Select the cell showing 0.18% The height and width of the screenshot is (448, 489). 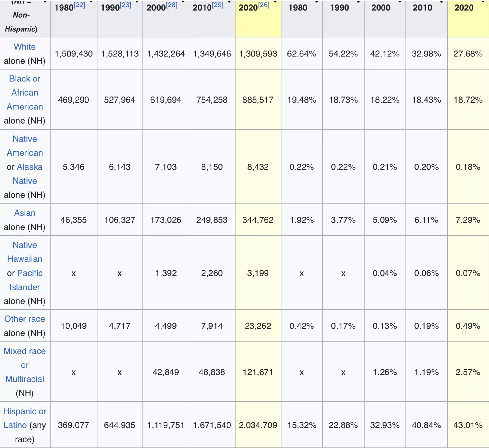(468, 167)
